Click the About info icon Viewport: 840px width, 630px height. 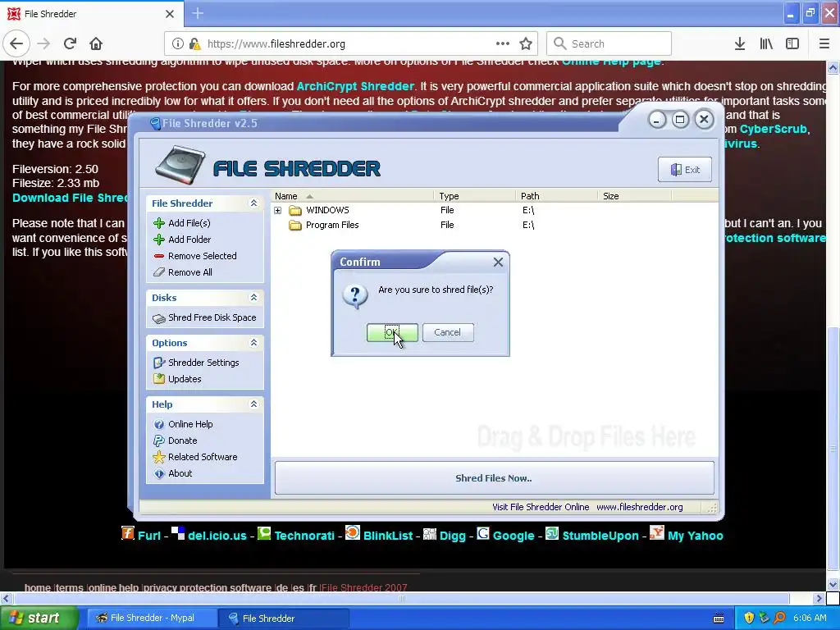click(159, 473)
